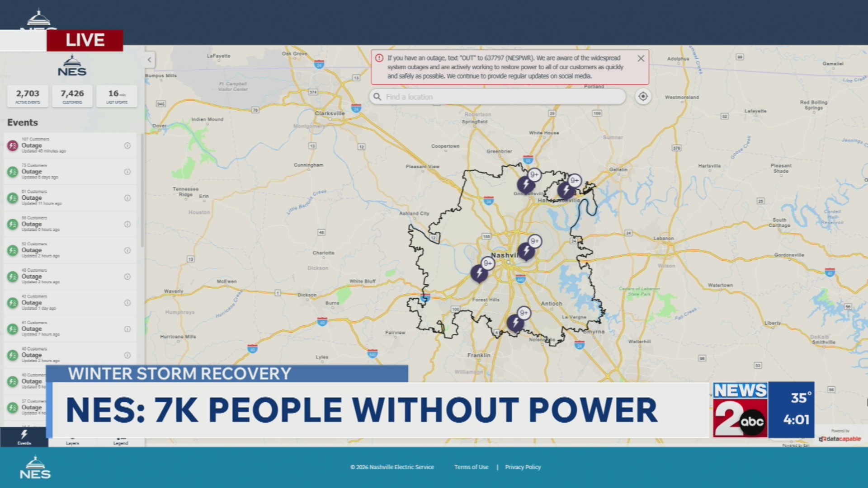Show info for the 41 Customers outage

(127, 329)
